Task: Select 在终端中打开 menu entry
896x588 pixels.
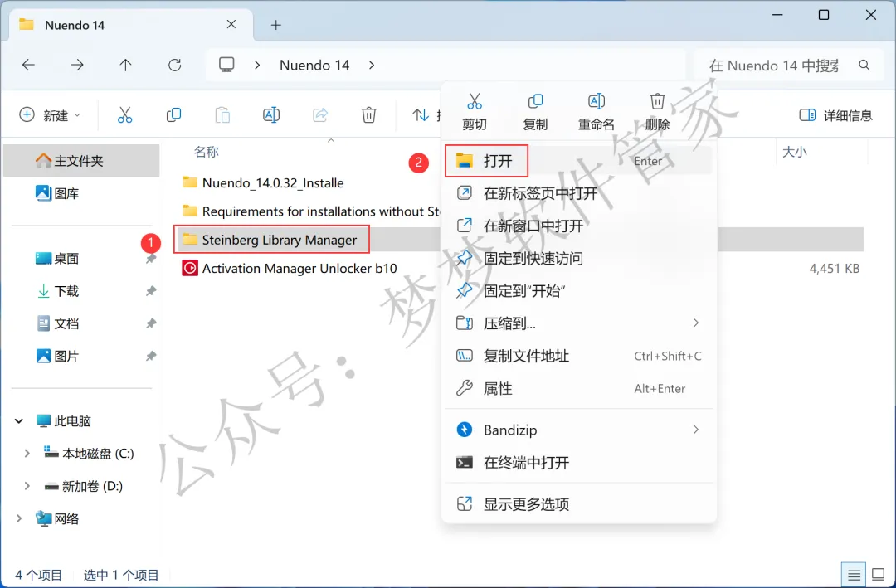Action: (x=578, y=462)
